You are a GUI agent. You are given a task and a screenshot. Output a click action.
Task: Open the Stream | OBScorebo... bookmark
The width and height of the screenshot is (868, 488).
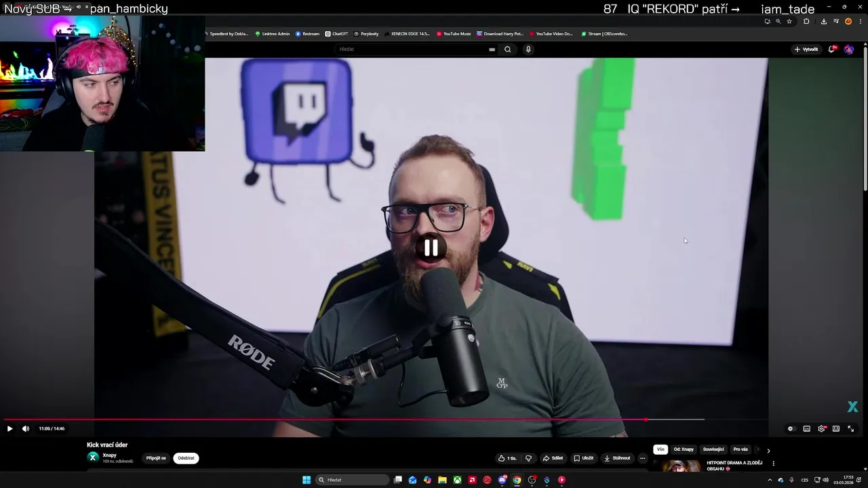click(x=604, y=33)
